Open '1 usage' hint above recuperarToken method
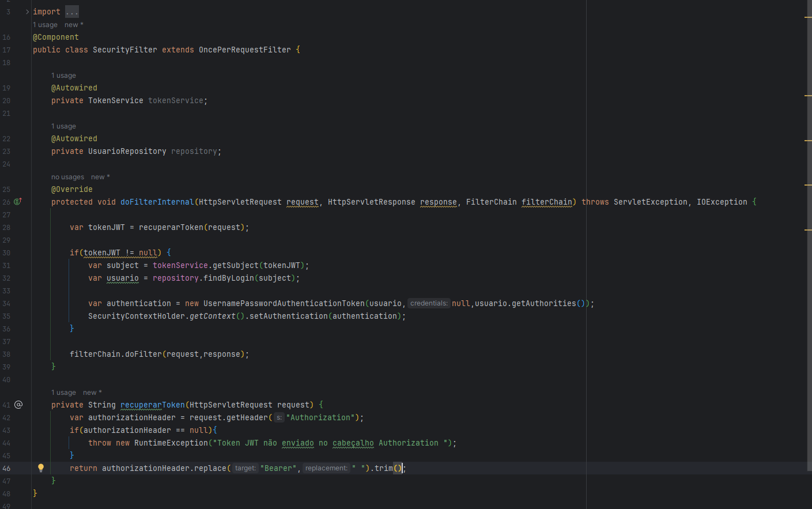The image size is (812, 509). tap(63, 393)
